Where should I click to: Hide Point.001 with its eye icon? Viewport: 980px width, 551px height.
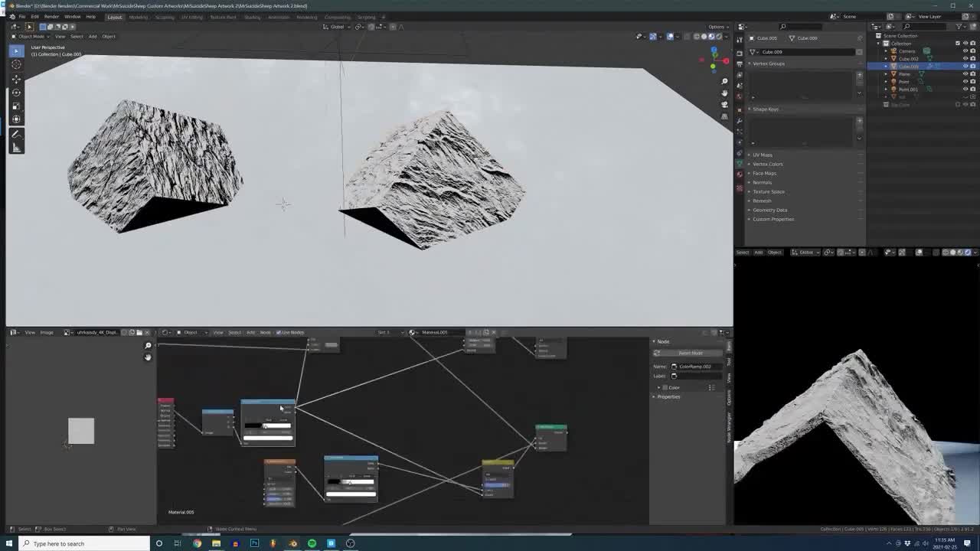(965, 90)
